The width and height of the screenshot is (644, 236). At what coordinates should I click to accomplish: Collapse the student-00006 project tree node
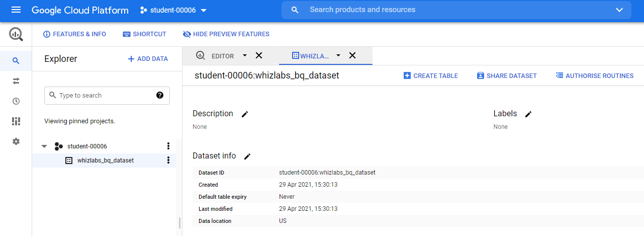point(44,146)
